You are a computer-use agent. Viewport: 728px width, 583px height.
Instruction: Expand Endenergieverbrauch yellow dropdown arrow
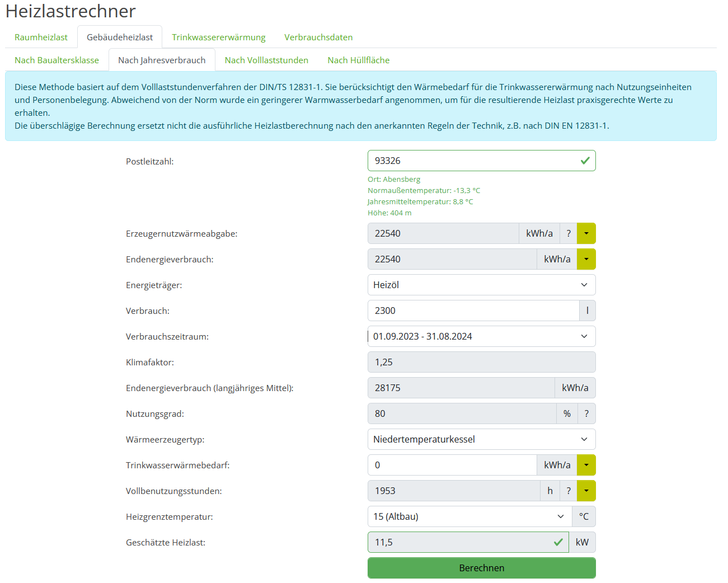tap(586, 259)
